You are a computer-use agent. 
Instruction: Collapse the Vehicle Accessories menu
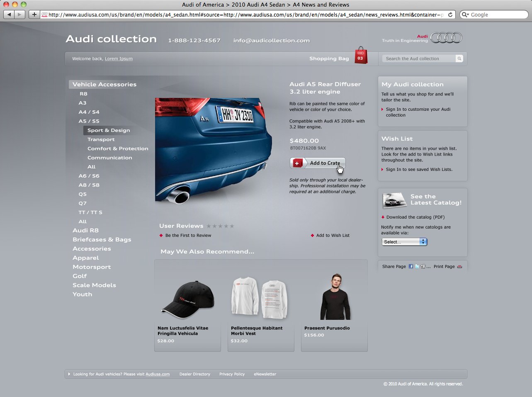pos(104,84)
